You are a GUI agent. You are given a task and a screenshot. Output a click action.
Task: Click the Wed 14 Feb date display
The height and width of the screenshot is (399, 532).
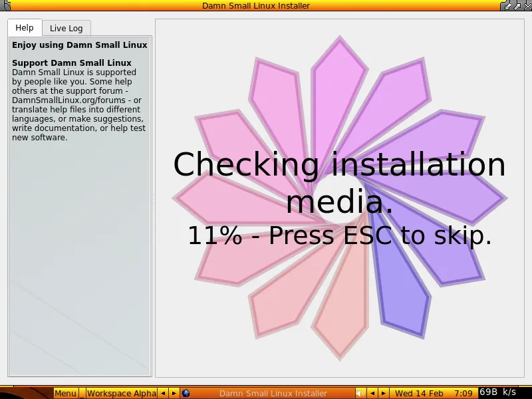(419, 394)
